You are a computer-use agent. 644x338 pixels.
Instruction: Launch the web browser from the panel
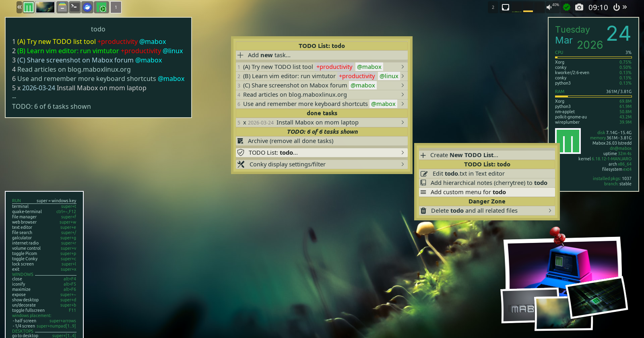pos(87,7)
